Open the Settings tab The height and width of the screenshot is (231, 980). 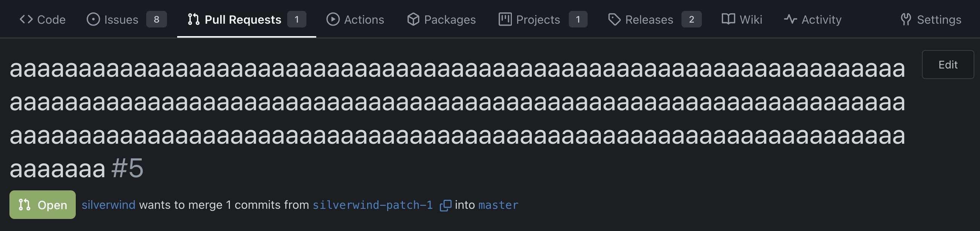(x=939, y=20)
